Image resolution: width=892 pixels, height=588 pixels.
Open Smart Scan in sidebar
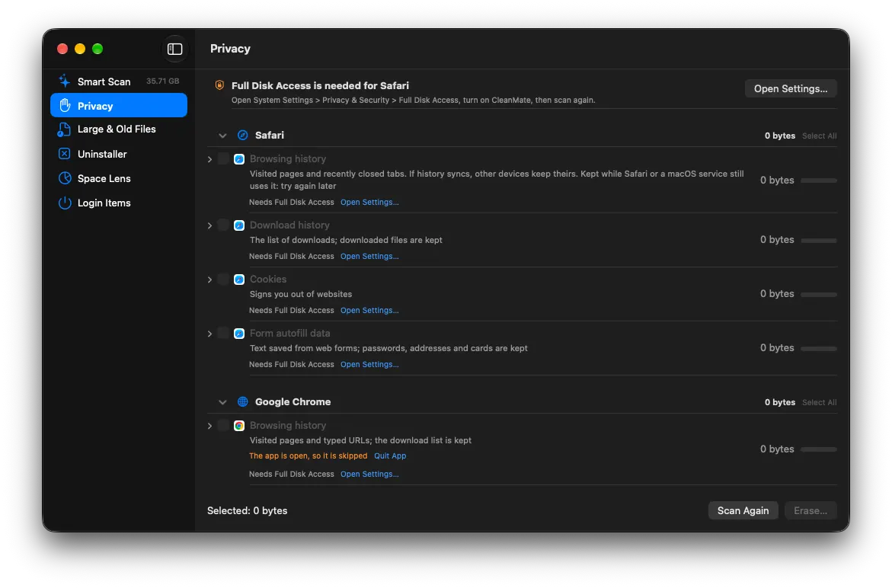pos(118,81)
